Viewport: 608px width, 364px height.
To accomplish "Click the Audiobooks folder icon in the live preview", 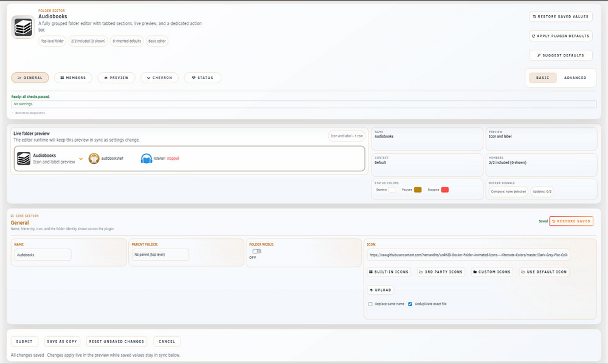I will tap(24, 158).
